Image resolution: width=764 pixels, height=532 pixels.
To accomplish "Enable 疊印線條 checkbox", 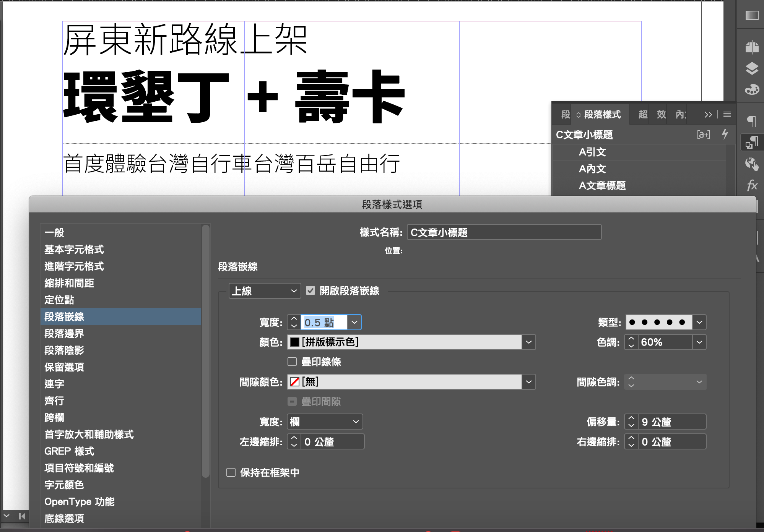I will click(292, 362).
